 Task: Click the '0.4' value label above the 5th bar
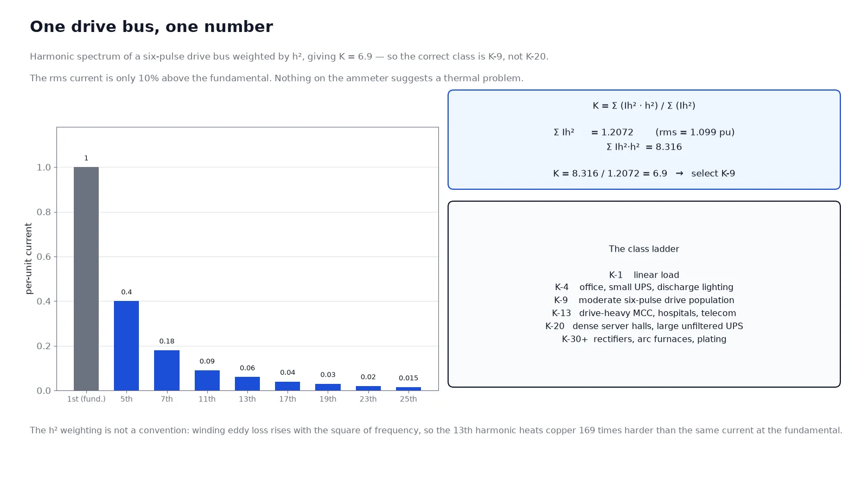(x=126, y=292)
